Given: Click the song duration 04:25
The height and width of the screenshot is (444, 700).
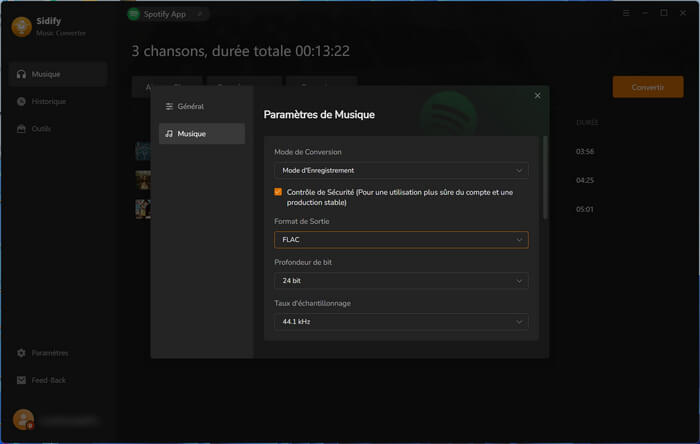Looking at the screenshot, I should 584,180.
